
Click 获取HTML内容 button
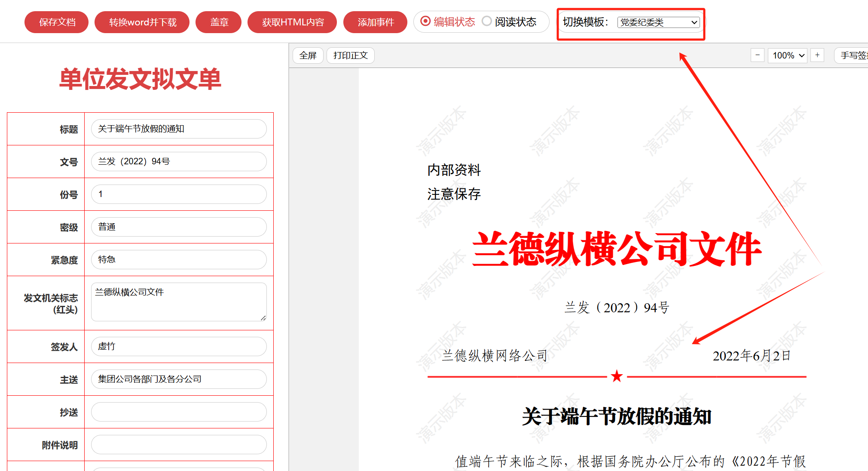point(292,22)
